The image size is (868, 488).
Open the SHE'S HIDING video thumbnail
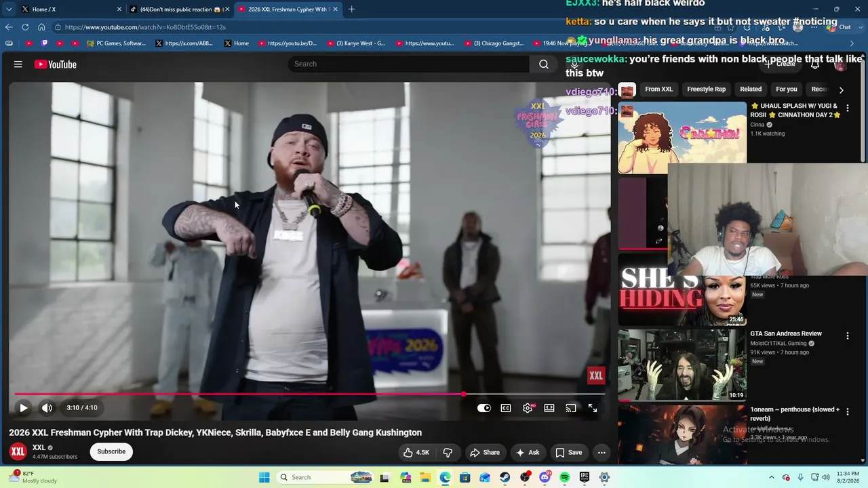pos(682,289)
